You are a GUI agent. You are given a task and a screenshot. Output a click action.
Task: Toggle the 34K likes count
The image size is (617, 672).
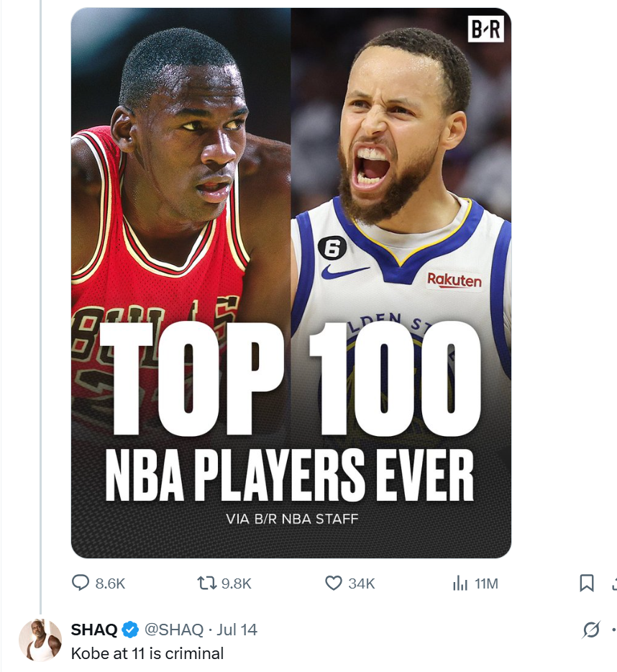coord(362,584)
